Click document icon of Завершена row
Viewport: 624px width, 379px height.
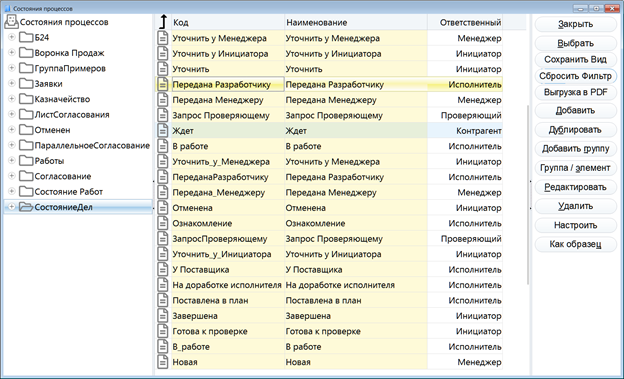pyautogui.click(x=162, y=316)
